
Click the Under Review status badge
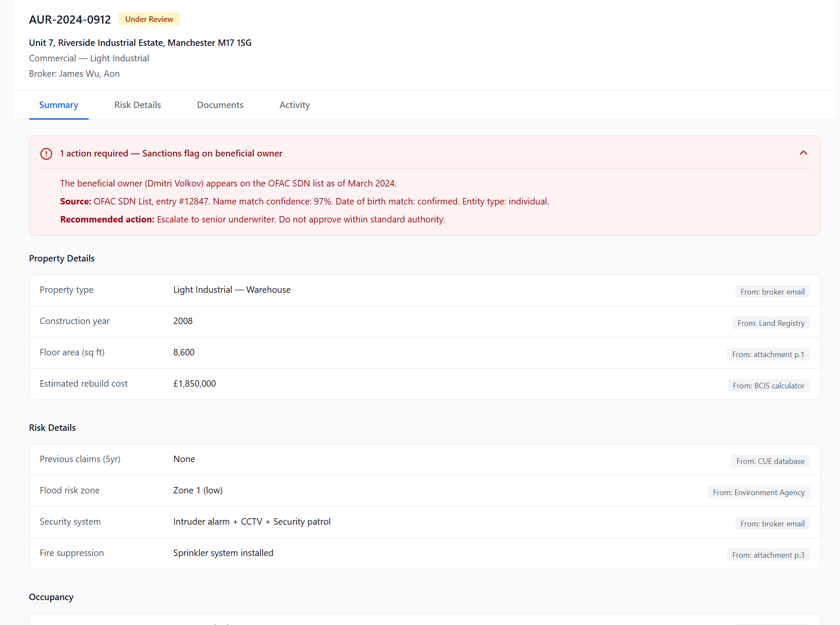[x=149, y=19]
